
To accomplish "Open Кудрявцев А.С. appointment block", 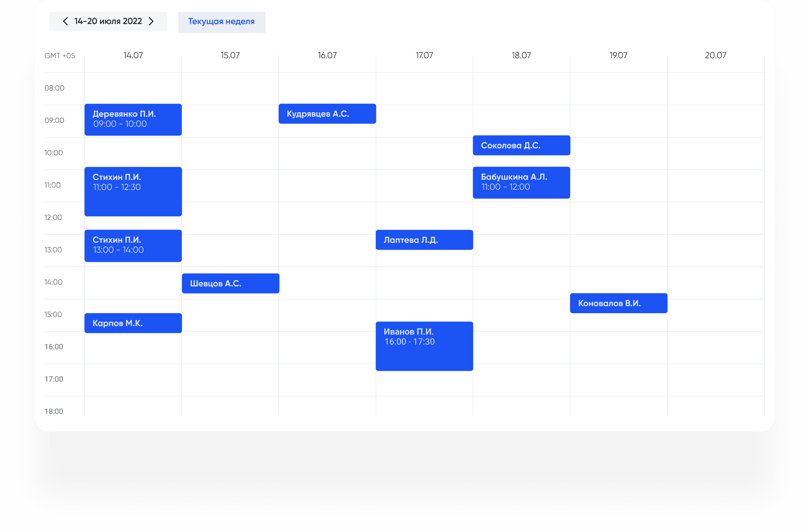I will click(x=327, y=114).
